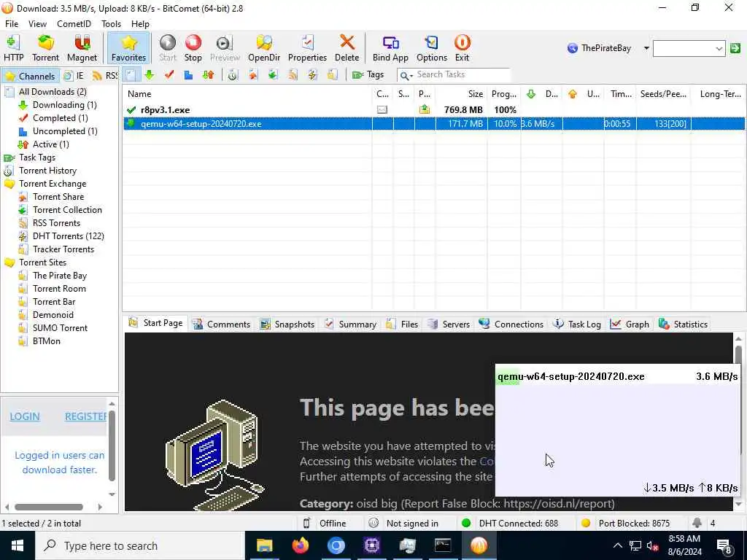Open the Bind App tool
The image size is (747, 560).
pos(390,48)
